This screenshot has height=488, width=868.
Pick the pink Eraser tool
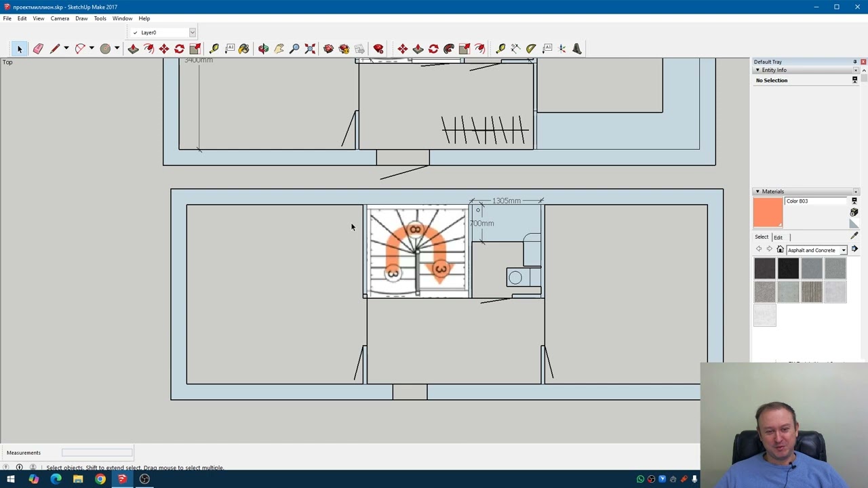(38, 49)
